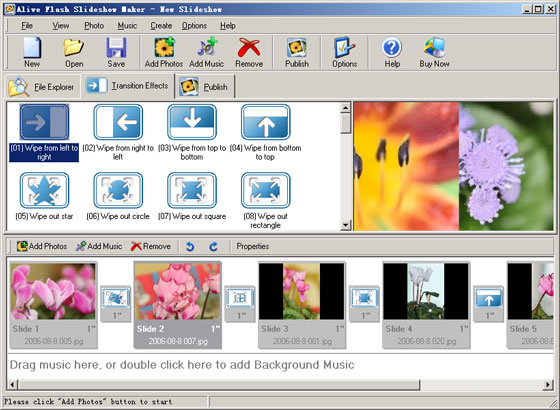Open Help via the question mark icon
Viewport: 560px width, 410px height.
point(392,52)
